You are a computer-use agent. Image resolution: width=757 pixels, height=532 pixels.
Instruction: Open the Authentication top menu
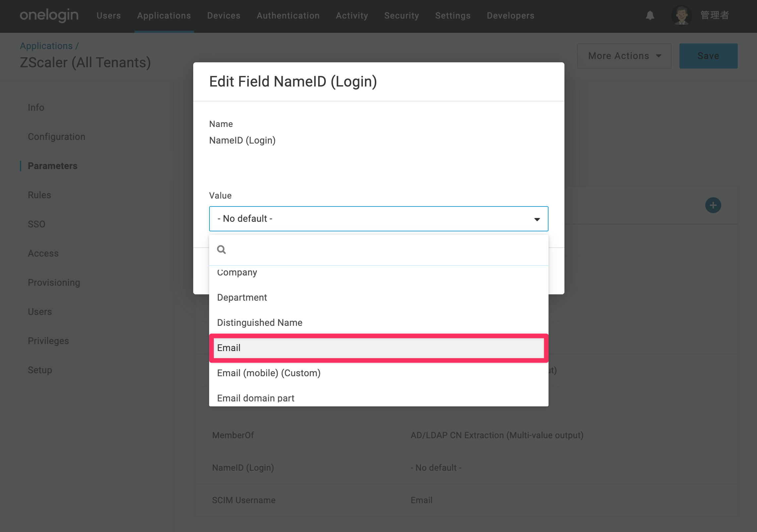pos(288,16)
